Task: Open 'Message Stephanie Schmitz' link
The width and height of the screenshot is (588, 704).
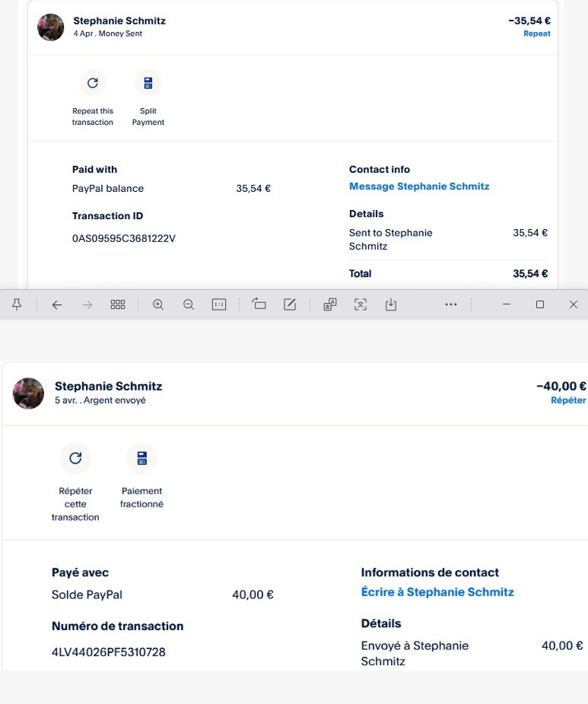Action: [x=419, y=186]
